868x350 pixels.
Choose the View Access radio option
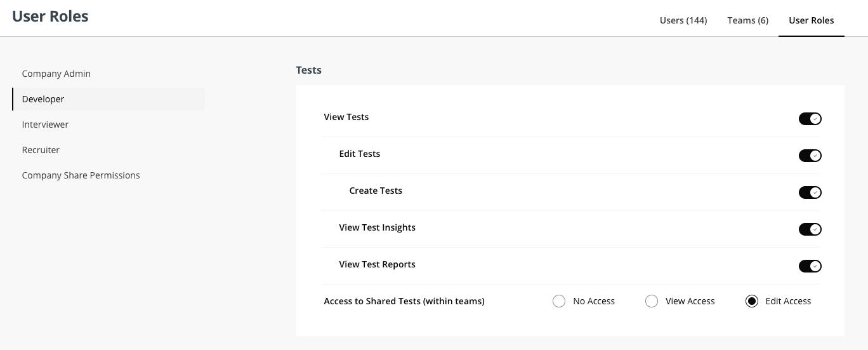tap(652, 301)
